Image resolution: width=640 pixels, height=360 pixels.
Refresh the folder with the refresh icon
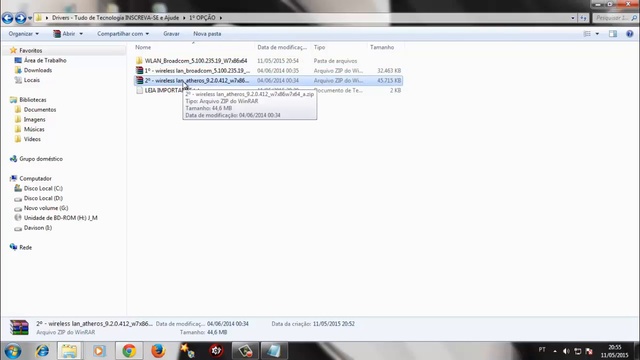click(583, 18)
